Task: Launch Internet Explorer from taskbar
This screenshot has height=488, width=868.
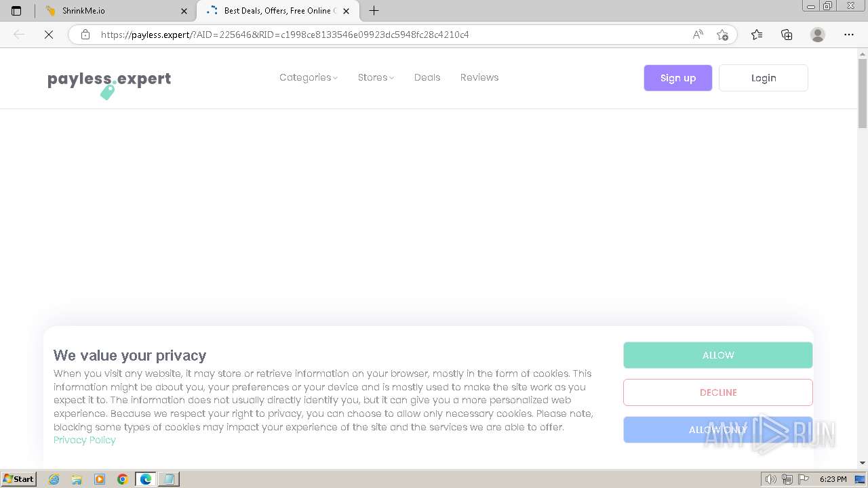Action: (54, 479)
